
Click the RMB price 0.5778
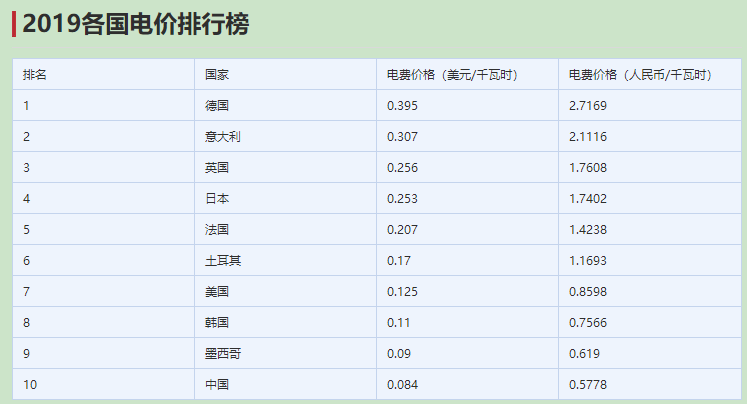pos(588,384)
